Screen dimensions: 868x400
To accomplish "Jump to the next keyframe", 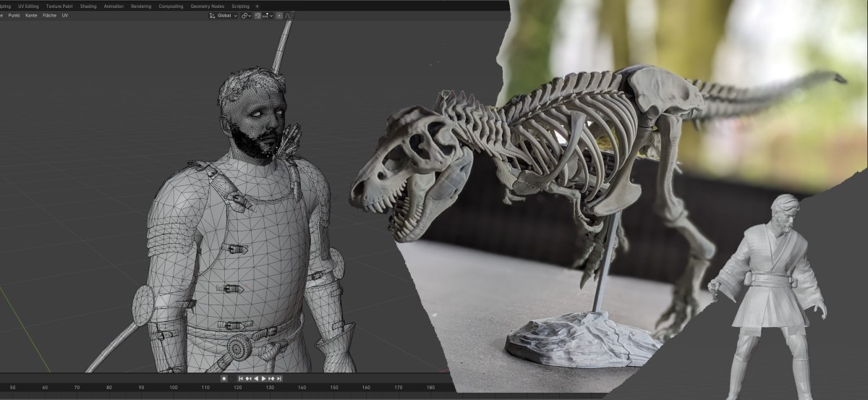I will 272,378.
